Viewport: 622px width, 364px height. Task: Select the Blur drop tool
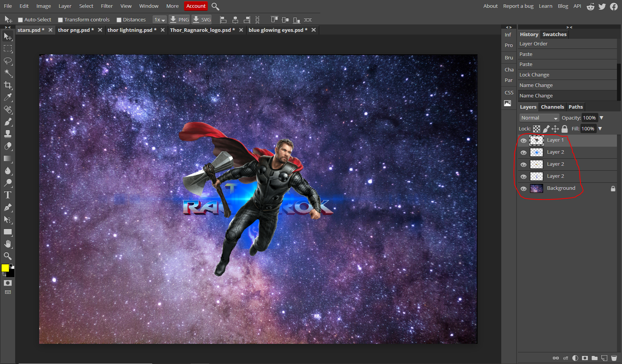8,171
